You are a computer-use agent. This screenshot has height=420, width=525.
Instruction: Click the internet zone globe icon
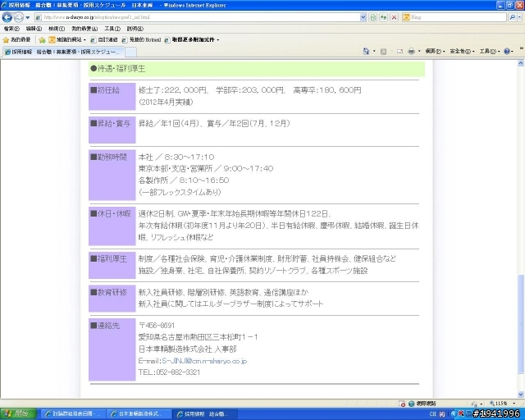412,404
